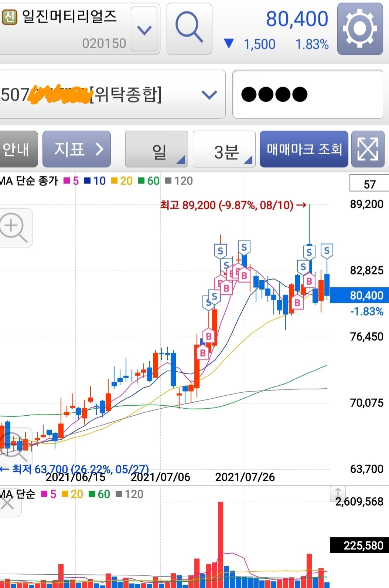This screenshot has width=389, height=588.
Task: Open chart settings gear icon
Action: pyautogui.click(x=360, y=28)
